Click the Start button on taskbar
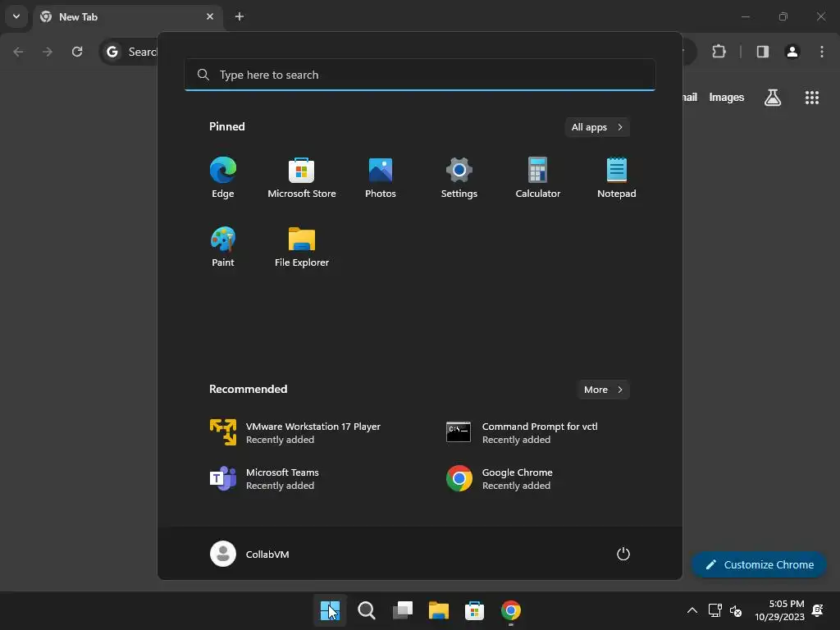 (330, 610)
